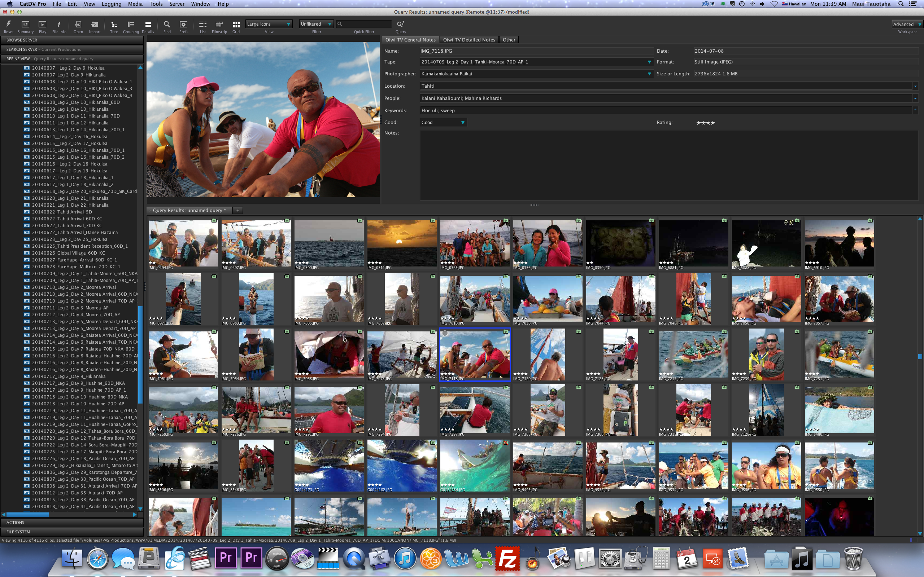The image size is (924, 577).
Task: Open the Large Icons view dropdown
Action: click(x=269, y=24)
